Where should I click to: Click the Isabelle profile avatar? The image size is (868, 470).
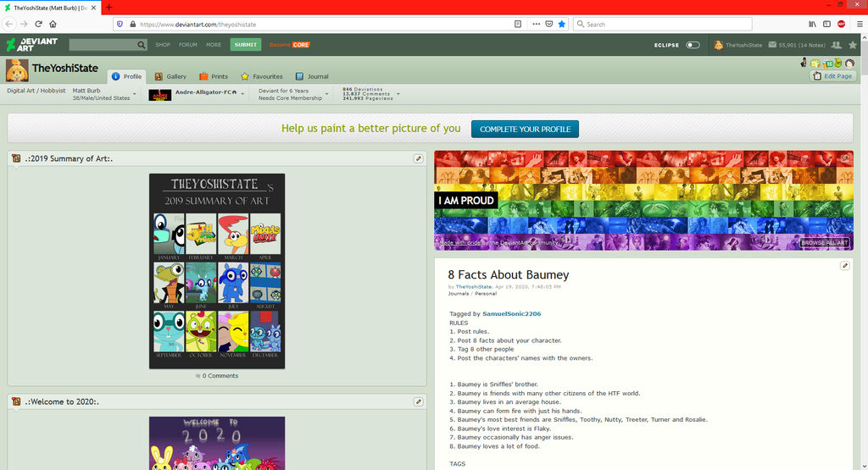click(17, 70)
